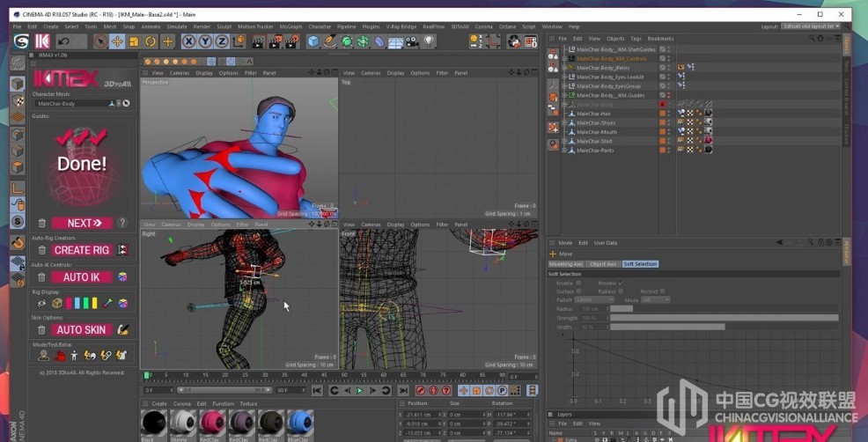Select the Live Selection arrow tool

coord(100,41)
